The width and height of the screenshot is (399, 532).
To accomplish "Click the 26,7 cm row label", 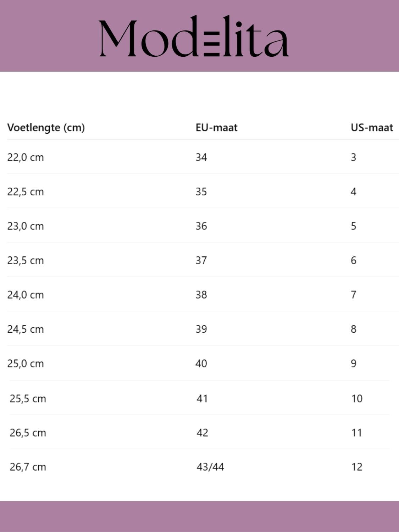I will [x=28, y=467].
